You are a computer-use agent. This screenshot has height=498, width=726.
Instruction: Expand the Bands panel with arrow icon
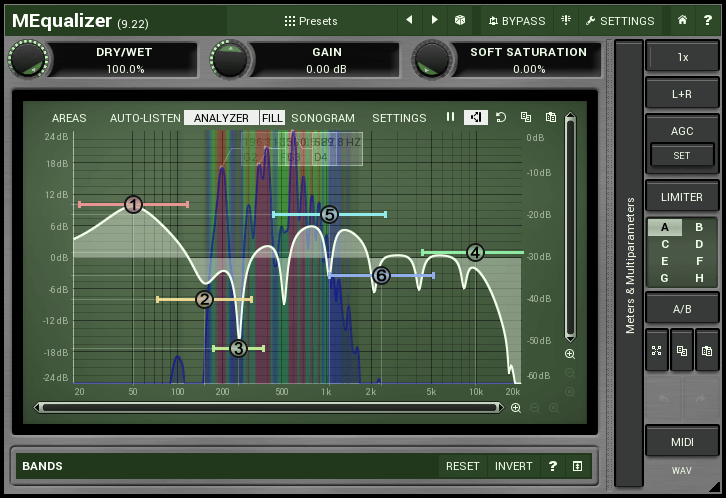click(x=577, y=466)
